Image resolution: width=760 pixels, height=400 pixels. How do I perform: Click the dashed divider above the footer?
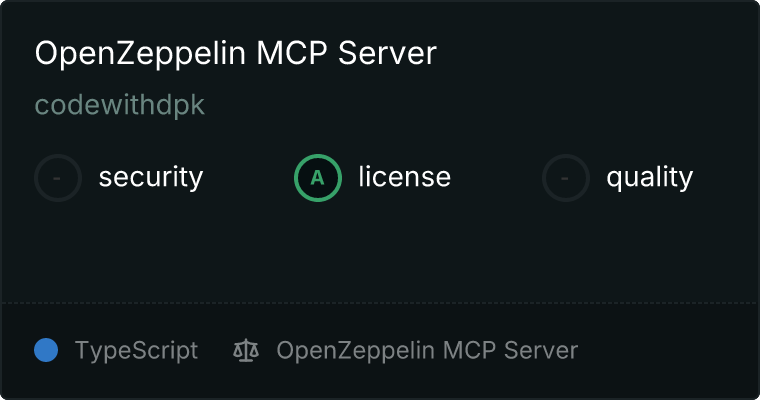click(x=380, y=303)
